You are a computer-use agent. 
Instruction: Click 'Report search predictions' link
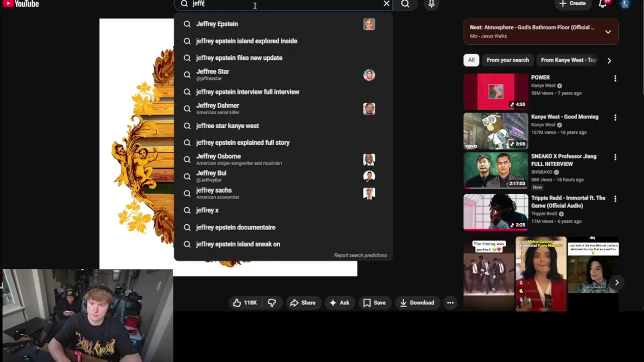(360, 255)
